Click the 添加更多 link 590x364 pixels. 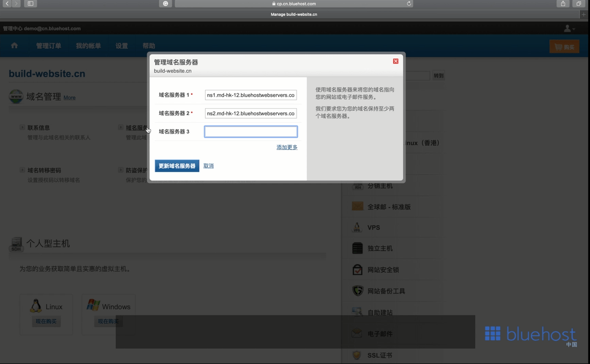tap(287, 147)
